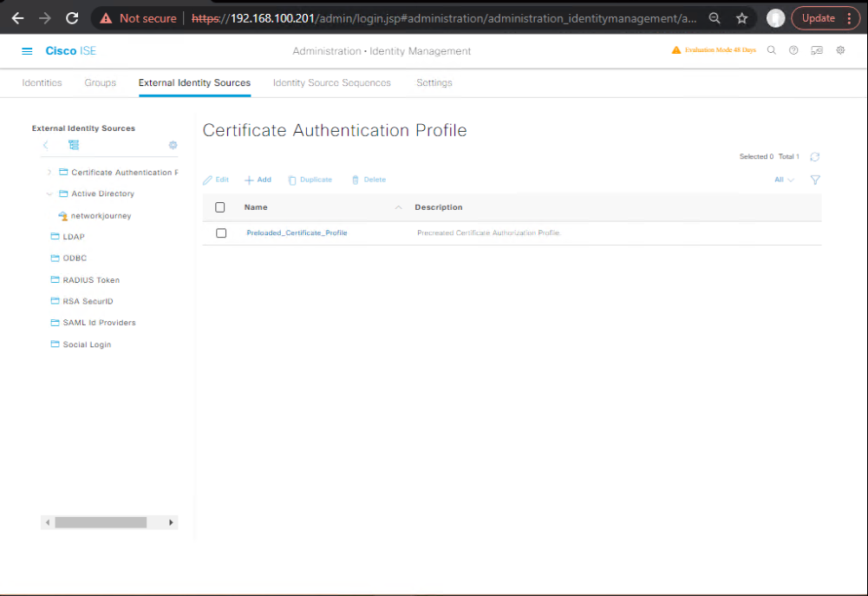Click the browser forward arrow
Screen dimensions: 868x596
click(x=45, y=18)
